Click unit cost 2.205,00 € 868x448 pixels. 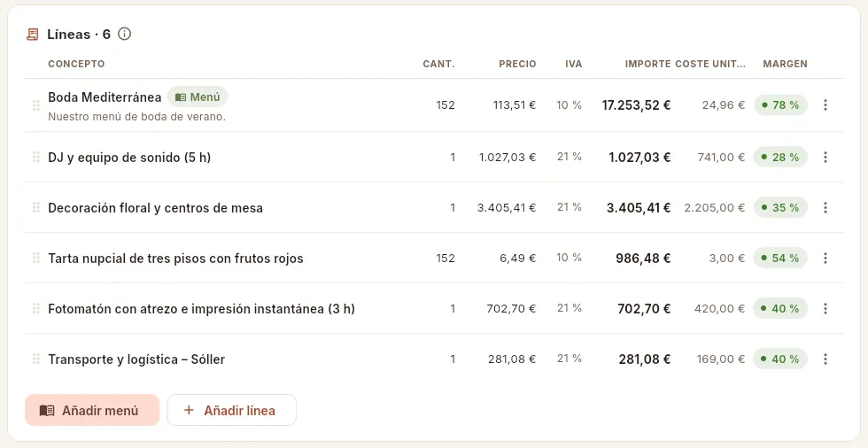715,207
